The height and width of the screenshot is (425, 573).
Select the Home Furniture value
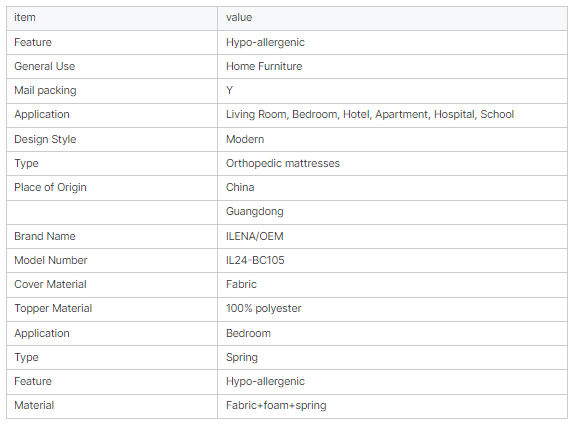tap(264, 66)
